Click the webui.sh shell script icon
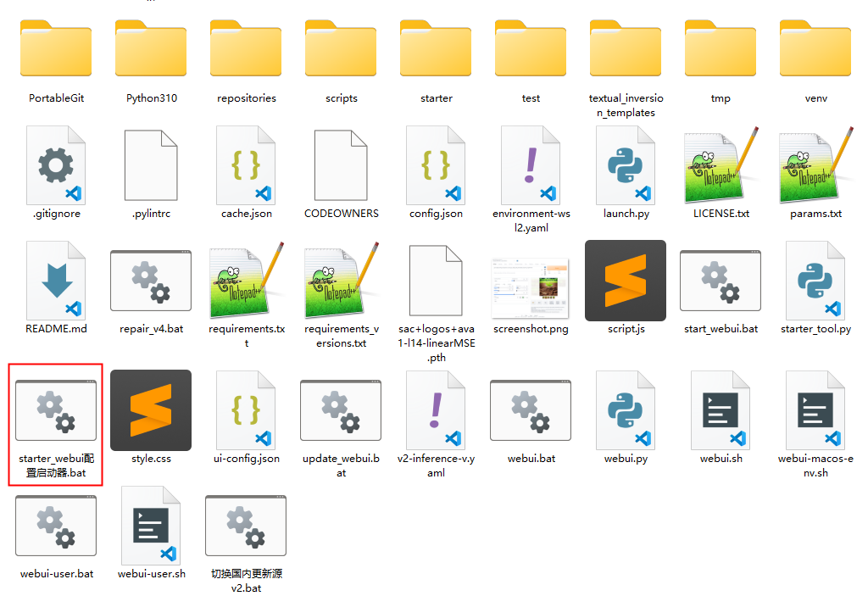868x596 pixels. pos(721,410)
